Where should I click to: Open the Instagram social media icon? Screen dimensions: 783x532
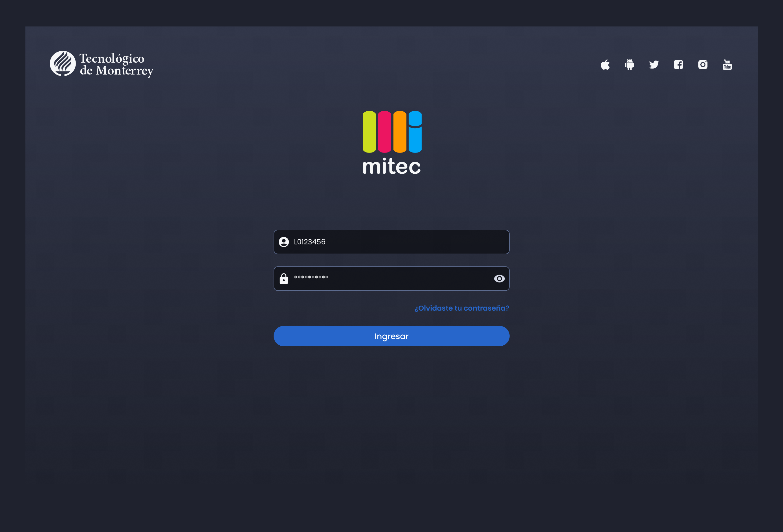point(703,64)
